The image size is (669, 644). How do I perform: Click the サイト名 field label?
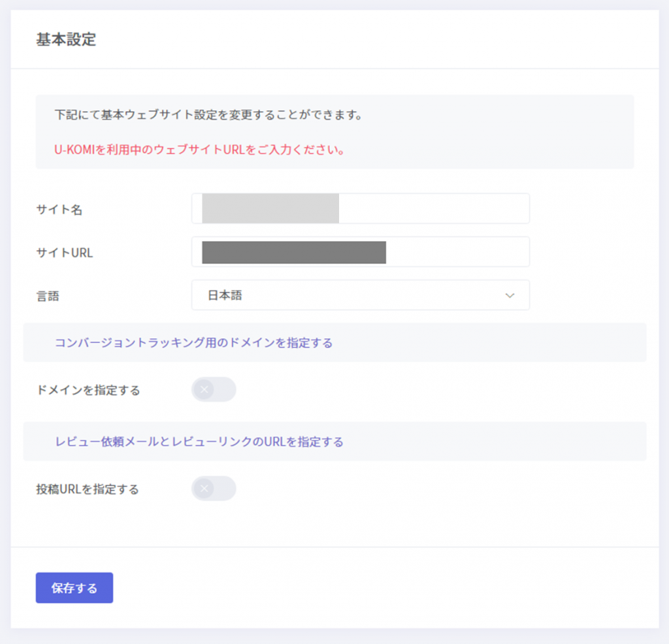tap(59, 210)
